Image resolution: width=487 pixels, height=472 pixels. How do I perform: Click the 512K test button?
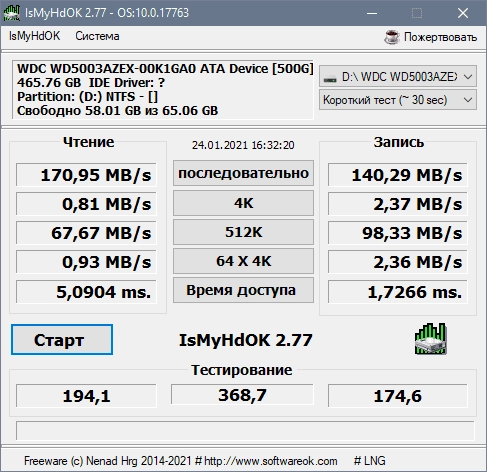[x=243, y=232]
